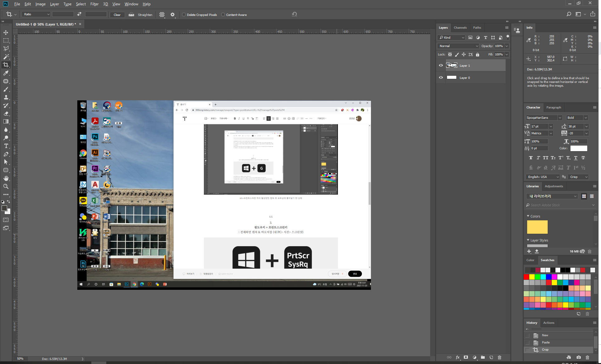
Task: Click the Clear button
Action: pyautogui.click(x=117, y=15)
